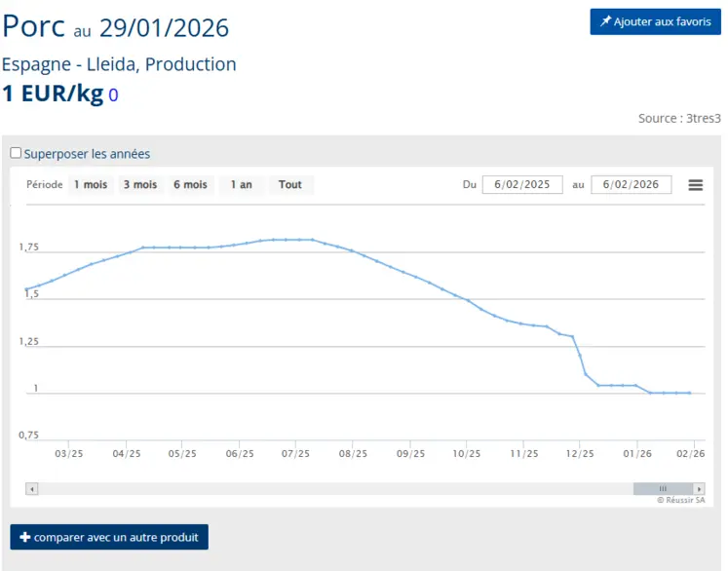The image size is (728, 571).
Task: Click the Réussir SA chart credit
Action: click(x=680, y=500)
